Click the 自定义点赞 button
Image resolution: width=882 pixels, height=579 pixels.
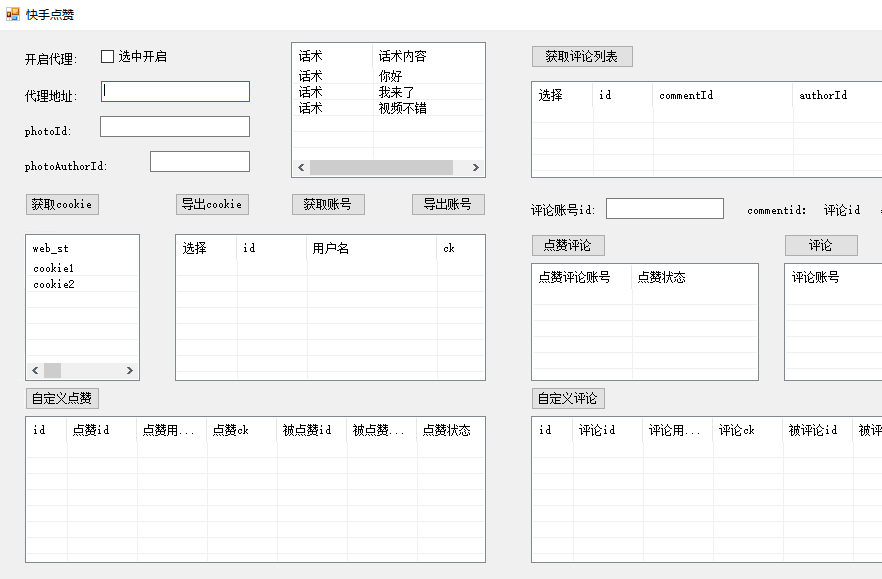[x=62, y=398]
